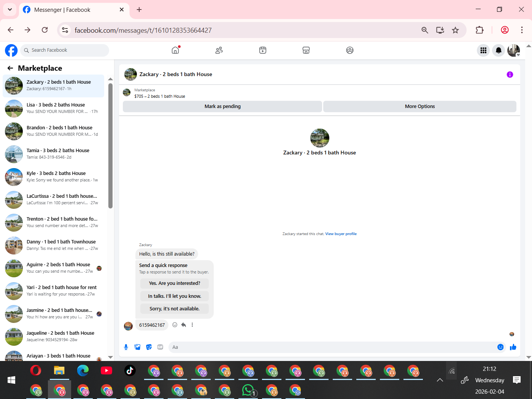The height and width of the screenshot is (399, 532).
Task: Open the Windows notification center
Action: tap(516, 380)
